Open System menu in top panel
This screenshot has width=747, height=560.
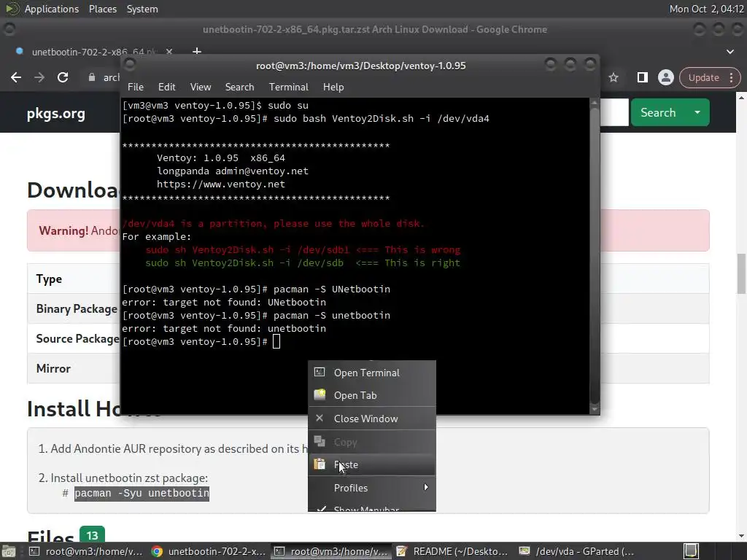(x=142, y=9)
